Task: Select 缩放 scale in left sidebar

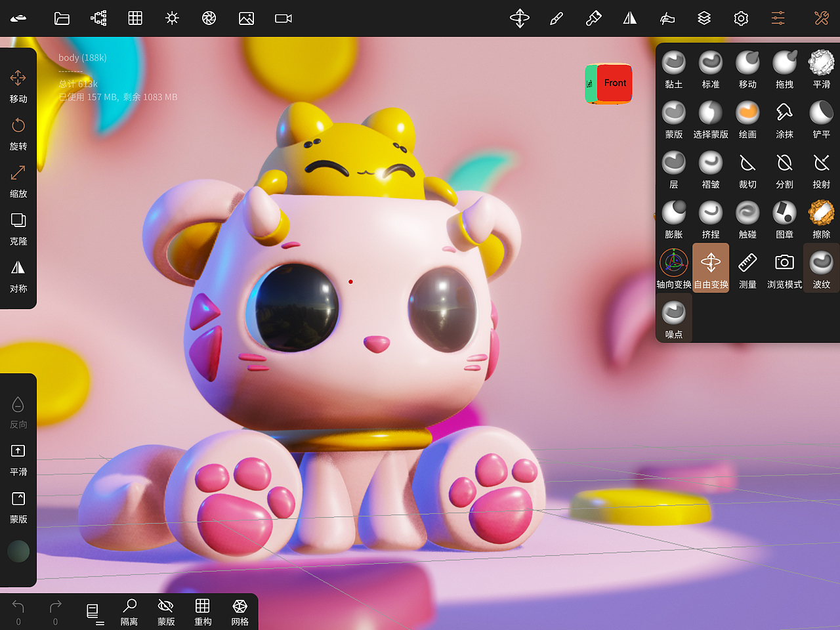Action: tap(18, 180)
